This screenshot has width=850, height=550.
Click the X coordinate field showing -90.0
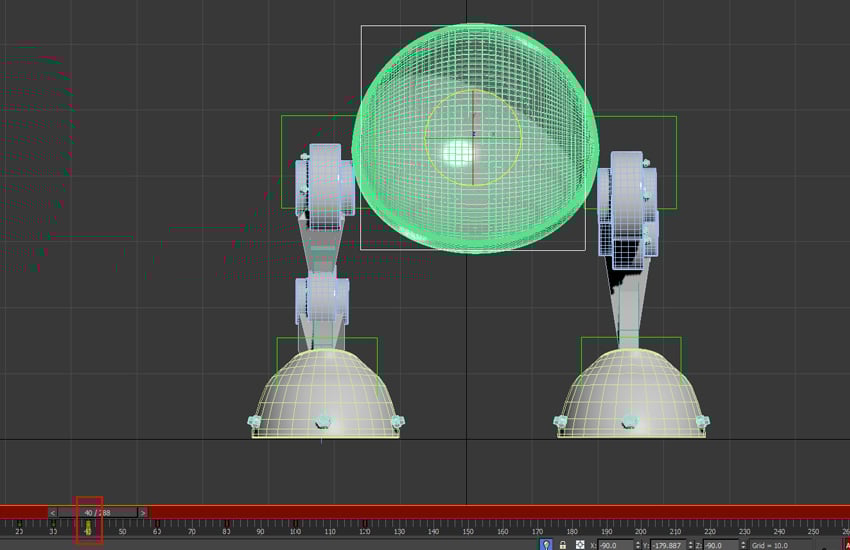tap(614, 545)
